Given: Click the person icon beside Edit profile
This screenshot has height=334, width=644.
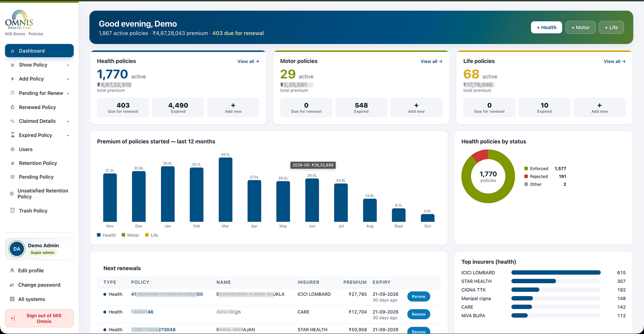Looking at the screenshot, I should click(x=12, y=271).
